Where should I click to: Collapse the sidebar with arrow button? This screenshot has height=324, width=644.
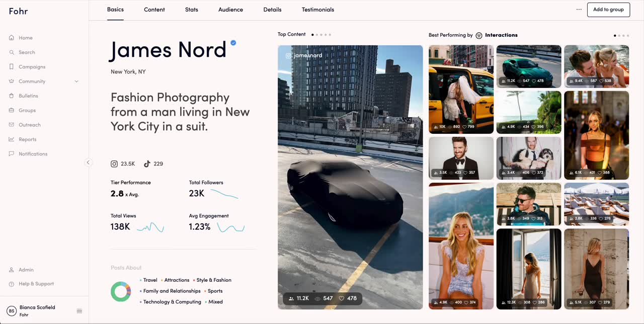pyautogui.click(x=88, y=163)
